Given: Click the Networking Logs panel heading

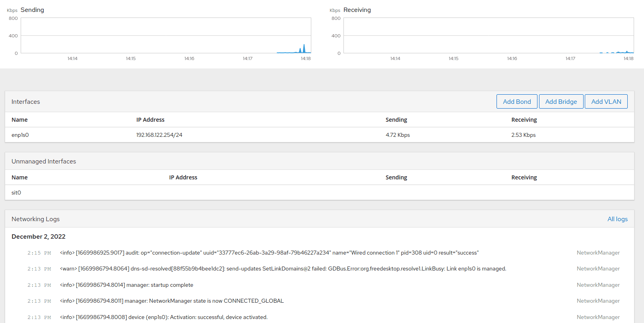Looking at the screenshot, I should coord(35,219).
